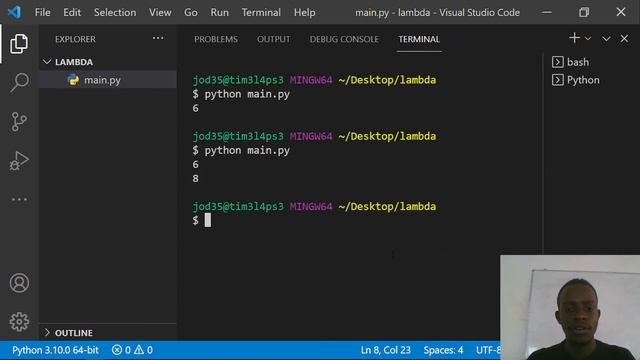Click the output value 8 in terminal
This screenshot has height=360, width=640.
click(196, 178)
